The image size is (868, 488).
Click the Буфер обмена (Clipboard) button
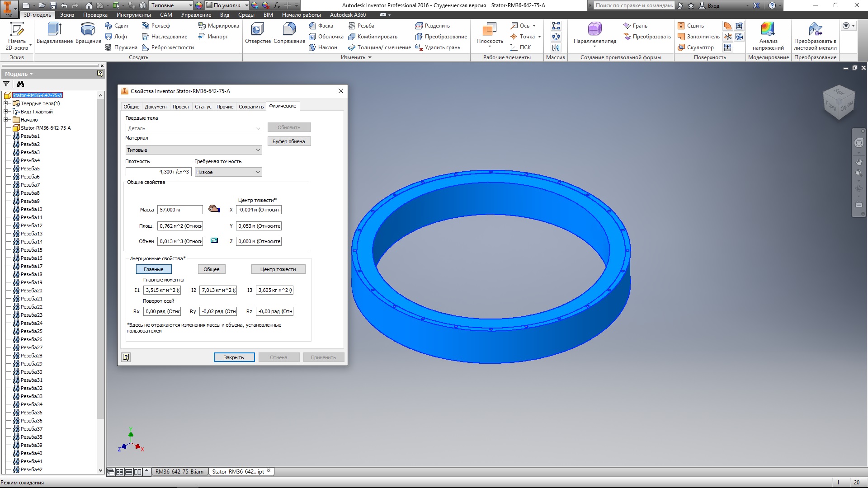(288, 141)
